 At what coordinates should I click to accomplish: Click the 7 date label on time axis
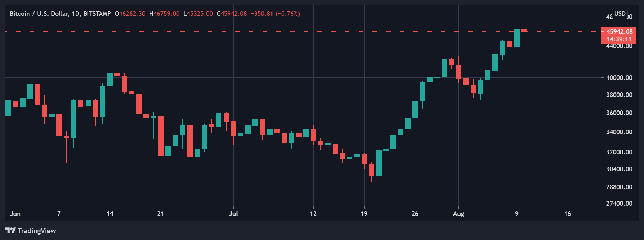pyautogui.click(x=59, y=214)
